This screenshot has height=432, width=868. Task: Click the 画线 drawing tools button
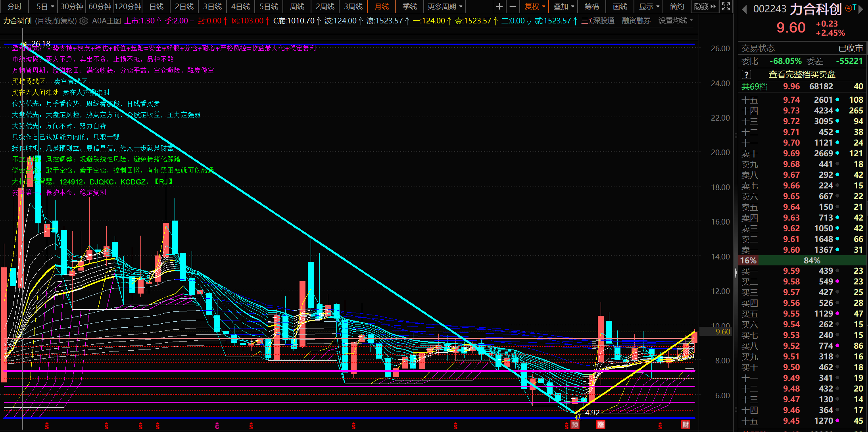coord(620,6)
